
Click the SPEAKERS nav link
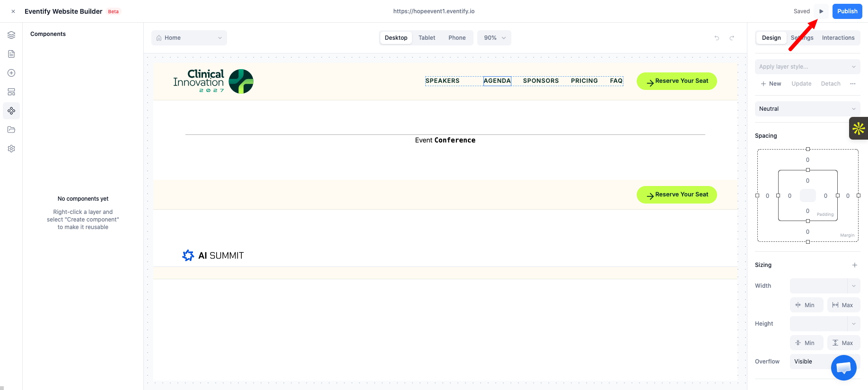point(442,81)
